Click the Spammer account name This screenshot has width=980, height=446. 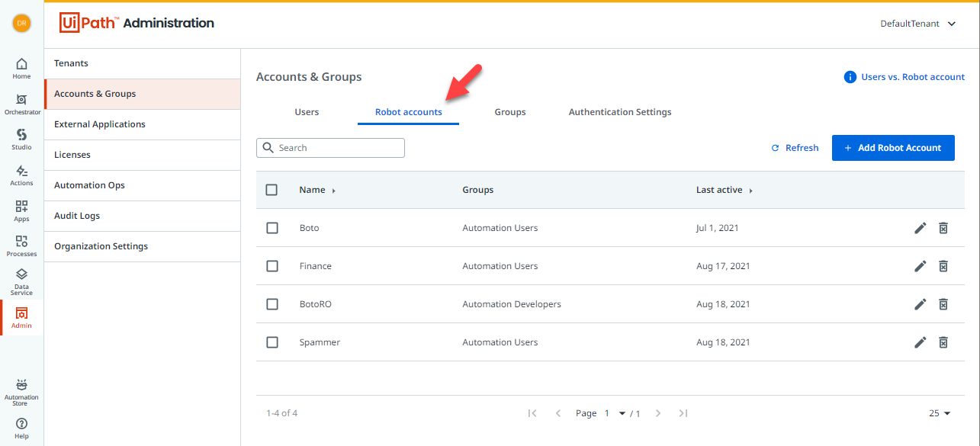(320, 342)
